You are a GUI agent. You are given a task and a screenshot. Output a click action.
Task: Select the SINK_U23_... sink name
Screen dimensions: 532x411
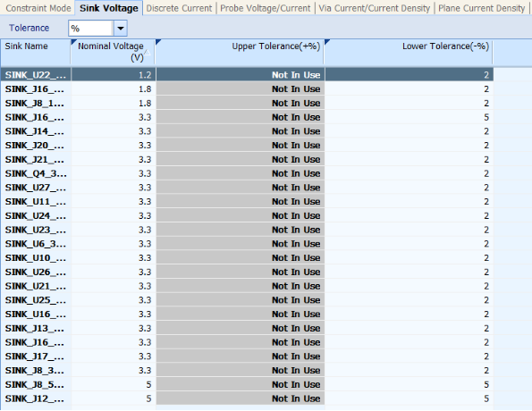pos(36,230)
